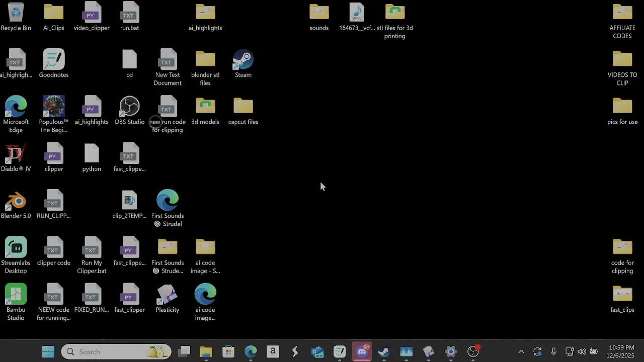Select the new run code for clipping file
Screen dimensions: 644x362
coord(168,114)
